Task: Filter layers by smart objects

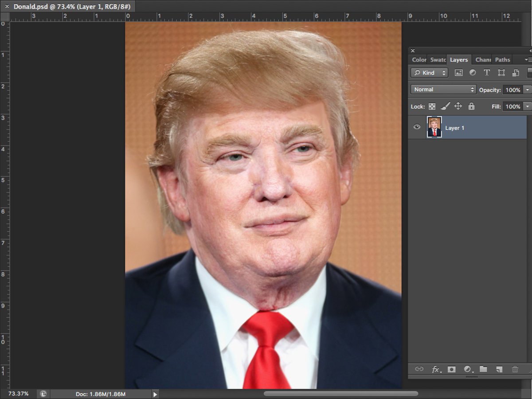Action: click(516, 73)
